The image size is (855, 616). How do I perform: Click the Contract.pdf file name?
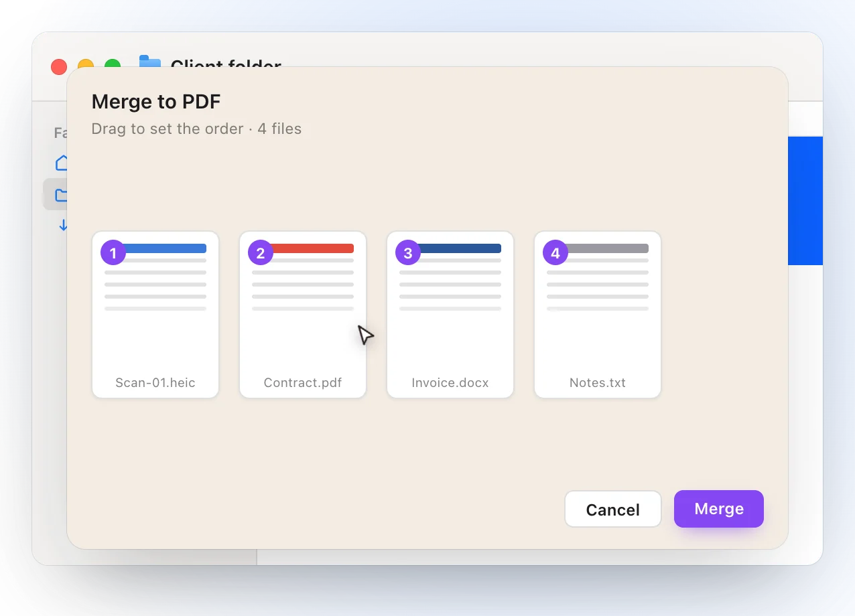click(x=303, y=383)
